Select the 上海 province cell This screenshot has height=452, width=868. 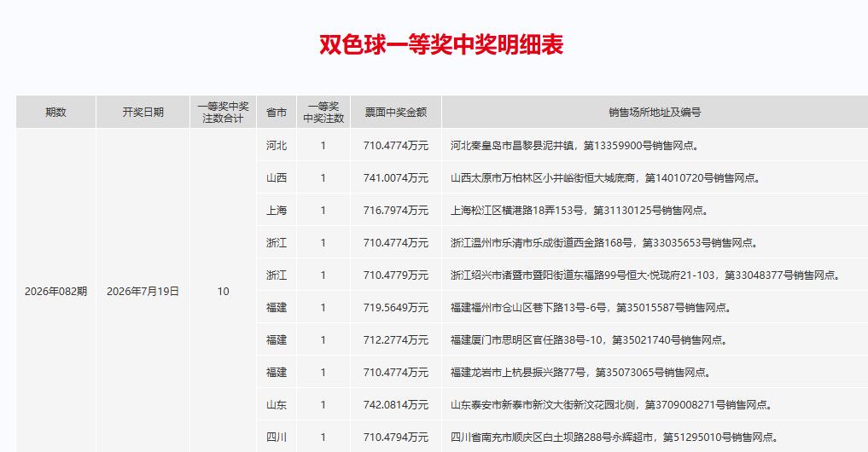[x=277, y=211]
